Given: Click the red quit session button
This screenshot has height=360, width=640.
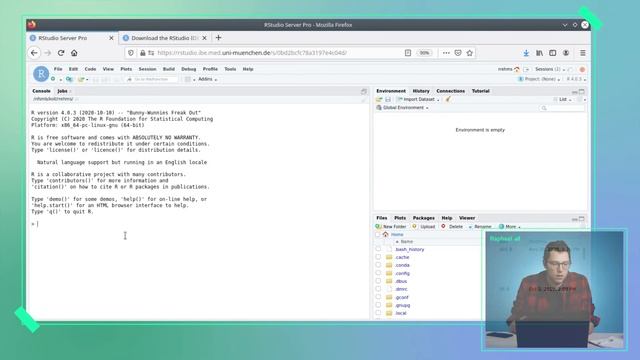Looking at the screenshot, I should pos(582,69).
